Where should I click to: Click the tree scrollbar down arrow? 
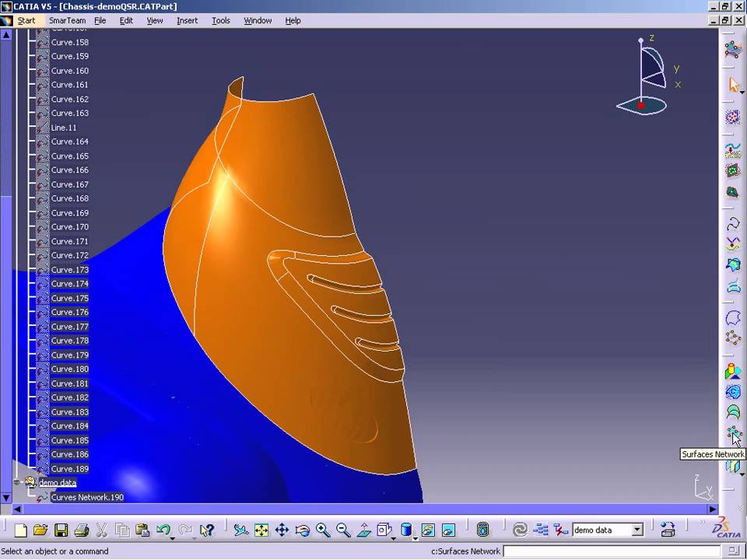(5, 498)
